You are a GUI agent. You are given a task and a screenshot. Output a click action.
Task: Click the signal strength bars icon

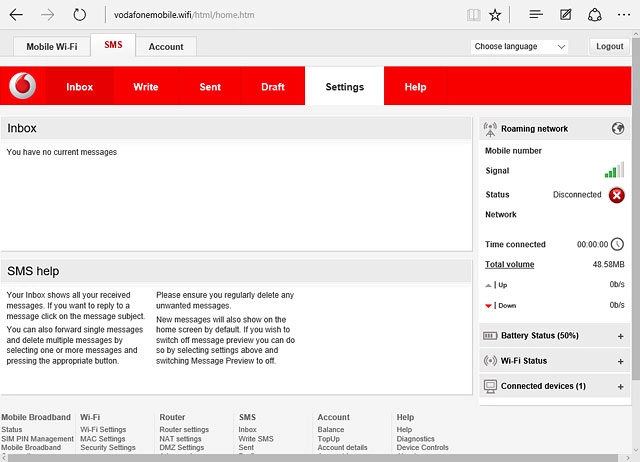click(614, 171)
